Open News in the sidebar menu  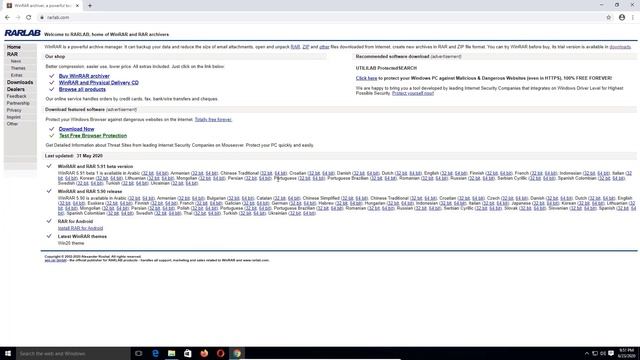[16, 61]
